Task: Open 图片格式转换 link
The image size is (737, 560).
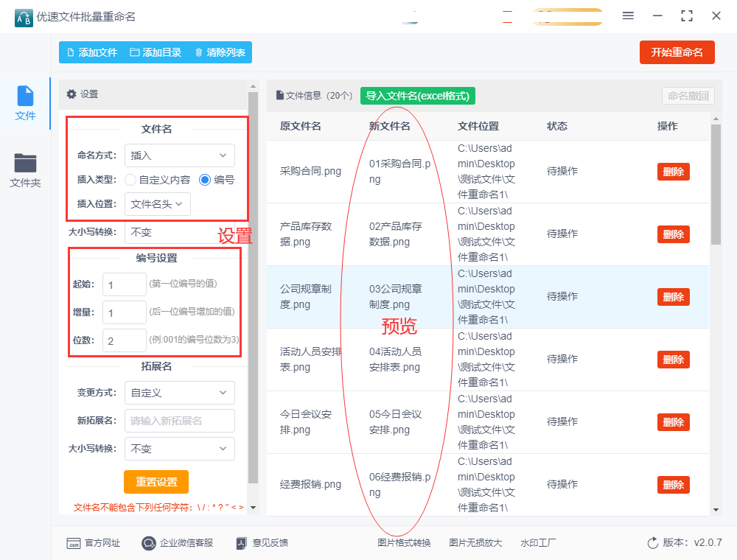Action: pos(404,543)
